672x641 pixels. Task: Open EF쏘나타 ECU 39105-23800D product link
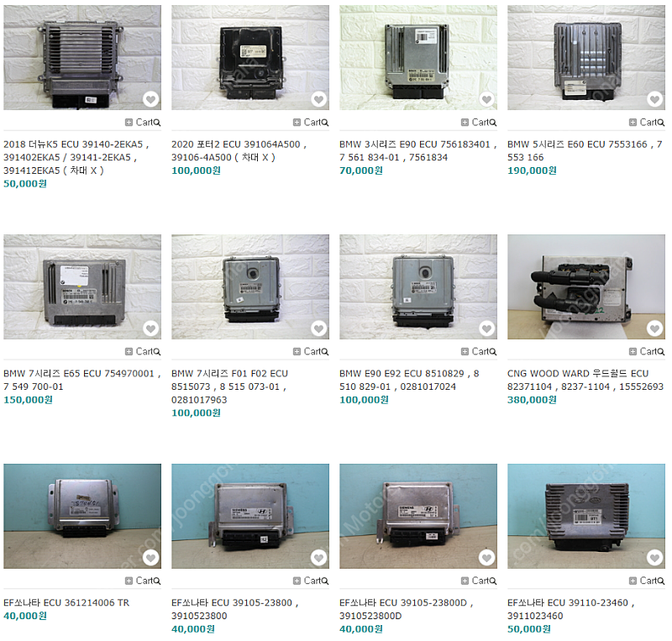pos(407,609)
